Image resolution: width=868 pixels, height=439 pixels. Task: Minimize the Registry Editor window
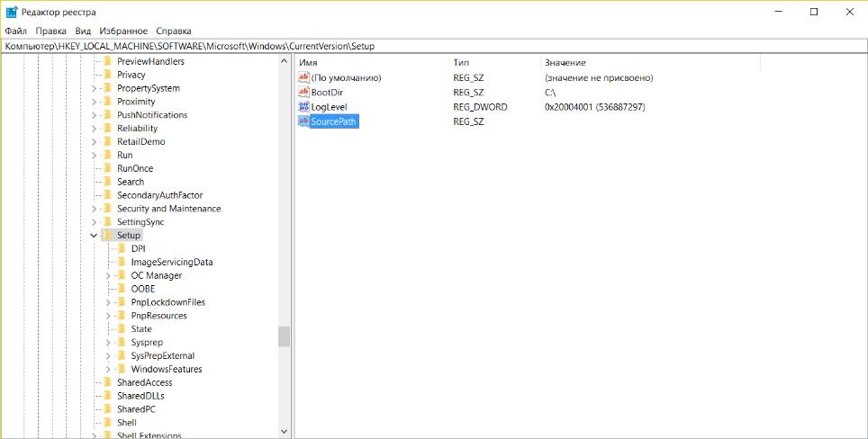778,12
